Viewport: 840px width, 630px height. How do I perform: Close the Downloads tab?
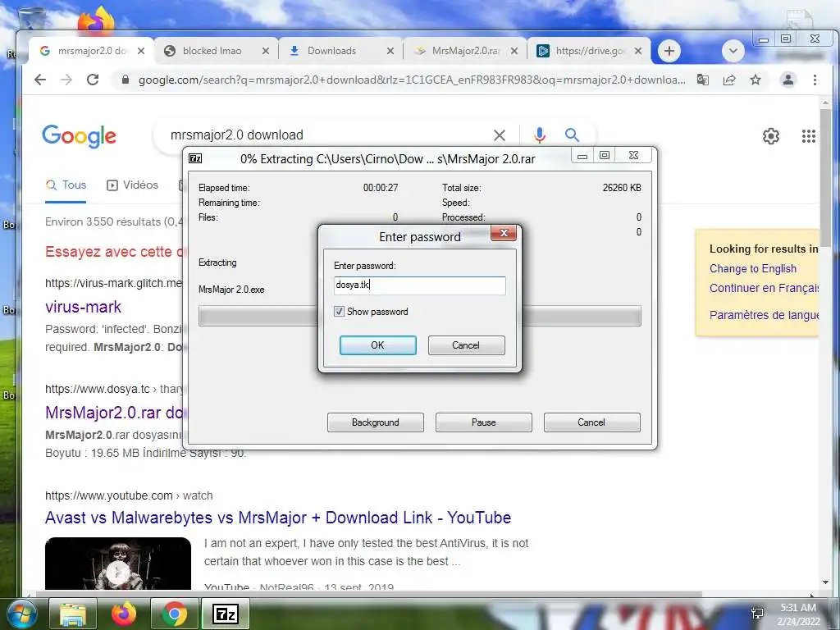[x=390, y=51]
